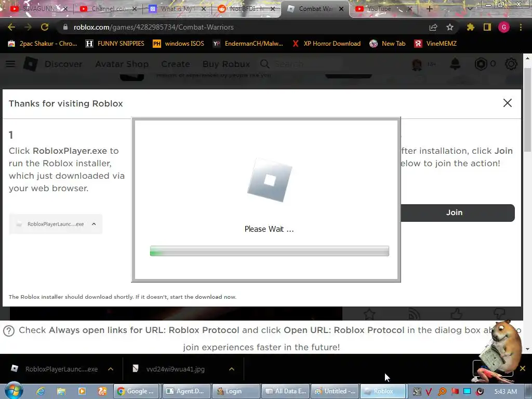Click the orange magnifier tray icon
Screen dimensions: 532x399
point(442,392)
